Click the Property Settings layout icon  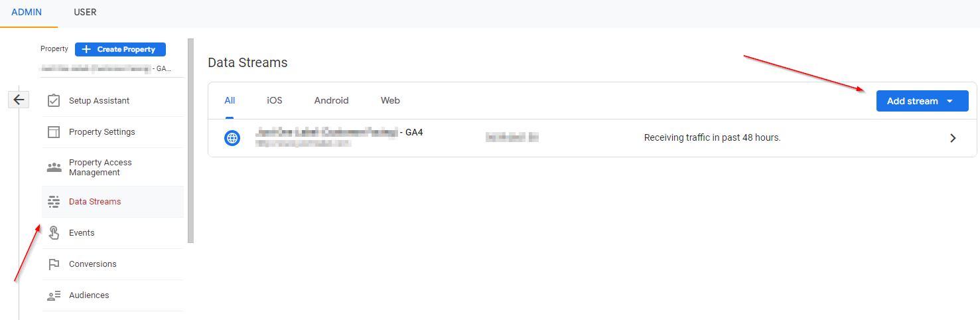54,132
